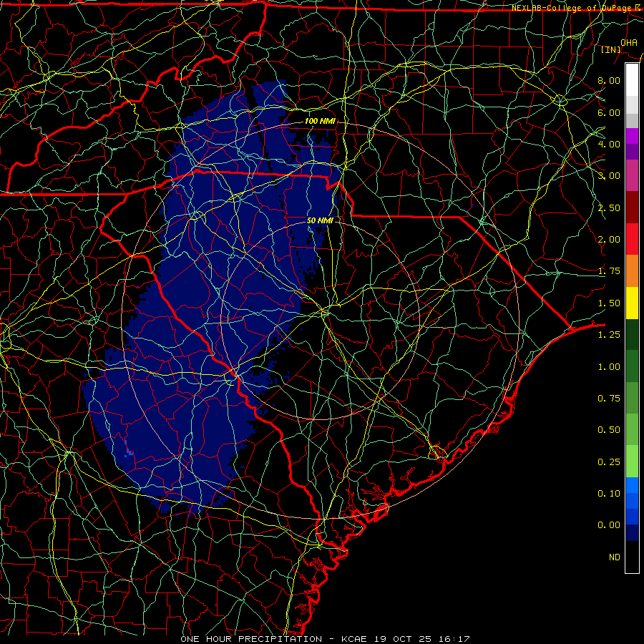Click the NEXLAB-College of DuPage credit text
The height and width of the screenshot is (644, 644).
[x=576, y=8]
